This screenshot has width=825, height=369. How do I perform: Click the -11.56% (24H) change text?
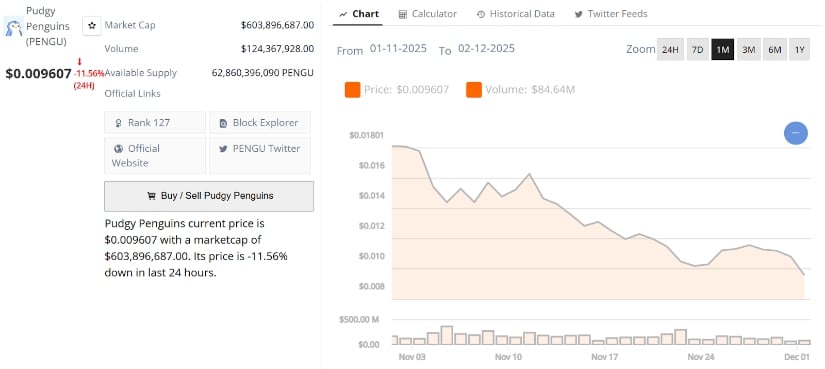tap(88, 79)
